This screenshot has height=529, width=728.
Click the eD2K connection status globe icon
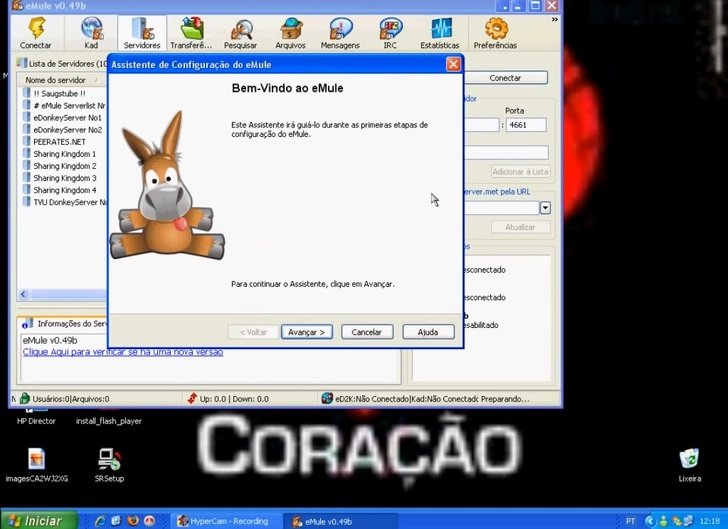coord(327,398)
